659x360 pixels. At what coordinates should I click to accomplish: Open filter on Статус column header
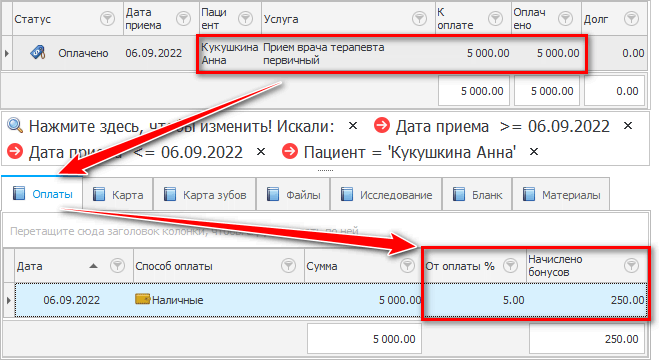point(108,19)
